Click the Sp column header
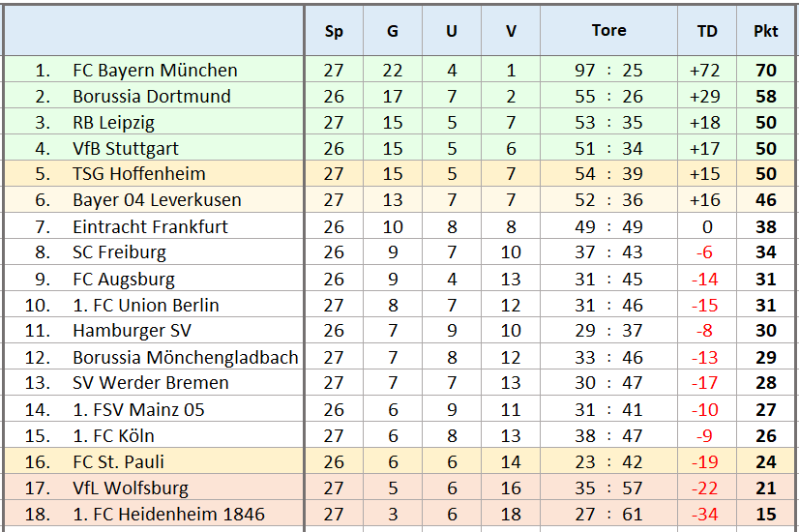The width and height of the screenshot is (799, 532). [x=334, y=31]
